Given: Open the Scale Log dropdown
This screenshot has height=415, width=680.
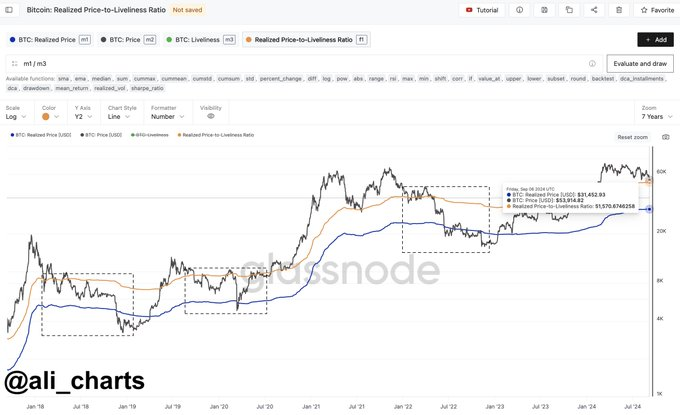Looking at the screenshot, I should [20, 116].
